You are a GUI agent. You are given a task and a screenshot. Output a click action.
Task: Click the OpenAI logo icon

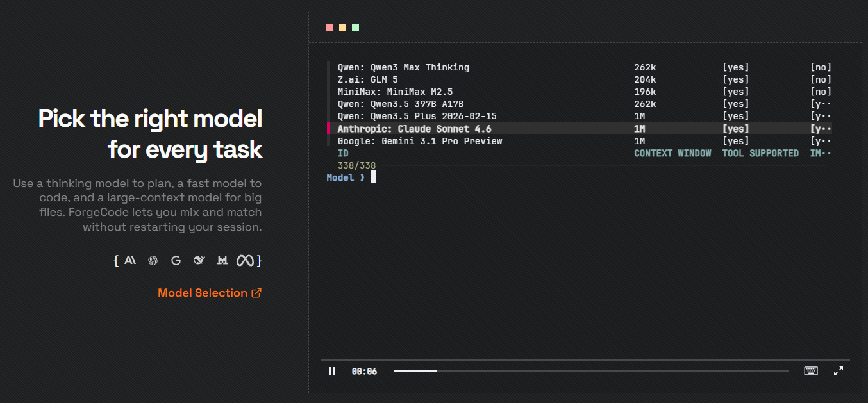pos(153,260)
